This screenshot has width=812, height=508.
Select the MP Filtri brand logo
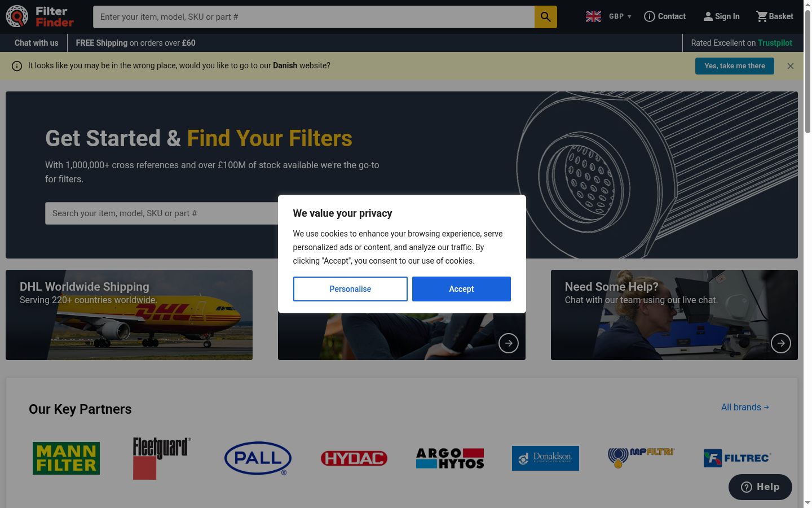(641, 458)
